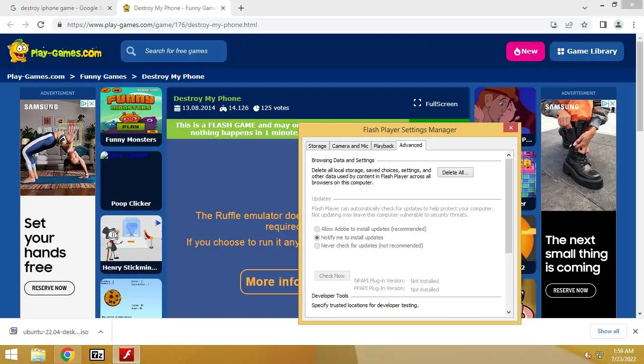Switch to the Playback tab
The width and height of the screenshot is (644, 364).
point(384,146)
